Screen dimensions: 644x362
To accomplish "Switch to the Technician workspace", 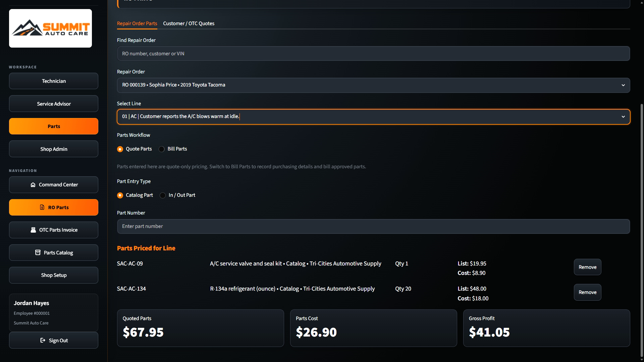I will (54, 81).
